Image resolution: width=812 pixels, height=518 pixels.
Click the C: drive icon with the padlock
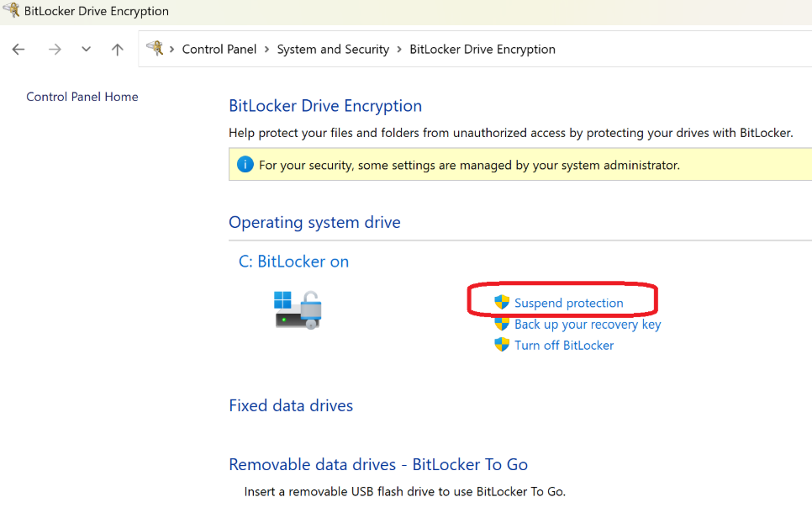[298, 309]
